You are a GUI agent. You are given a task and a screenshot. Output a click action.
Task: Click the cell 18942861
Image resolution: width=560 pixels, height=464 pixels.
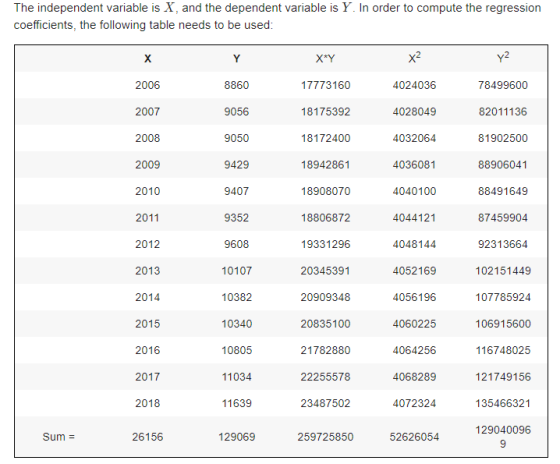[325, 165]
